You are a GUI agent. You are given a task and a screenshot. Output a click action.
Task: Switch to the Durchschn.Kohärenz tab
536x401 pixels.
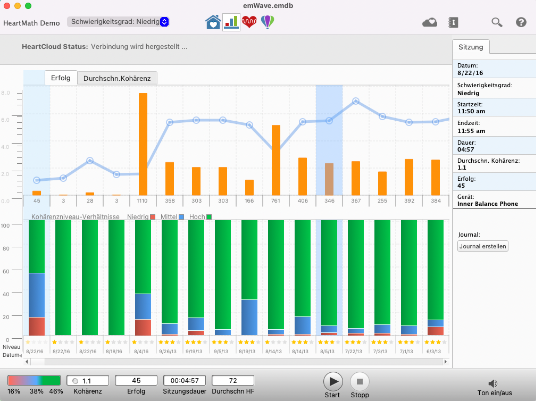(117, 78)
